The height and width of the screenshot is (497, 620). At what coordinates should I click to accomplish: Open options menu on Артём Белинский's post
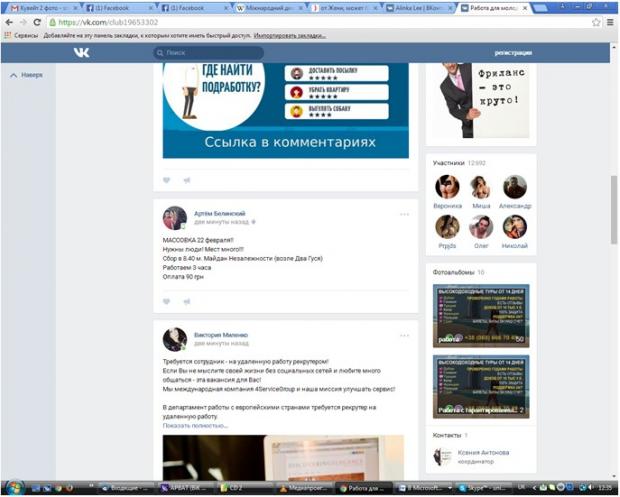point(404,214)
